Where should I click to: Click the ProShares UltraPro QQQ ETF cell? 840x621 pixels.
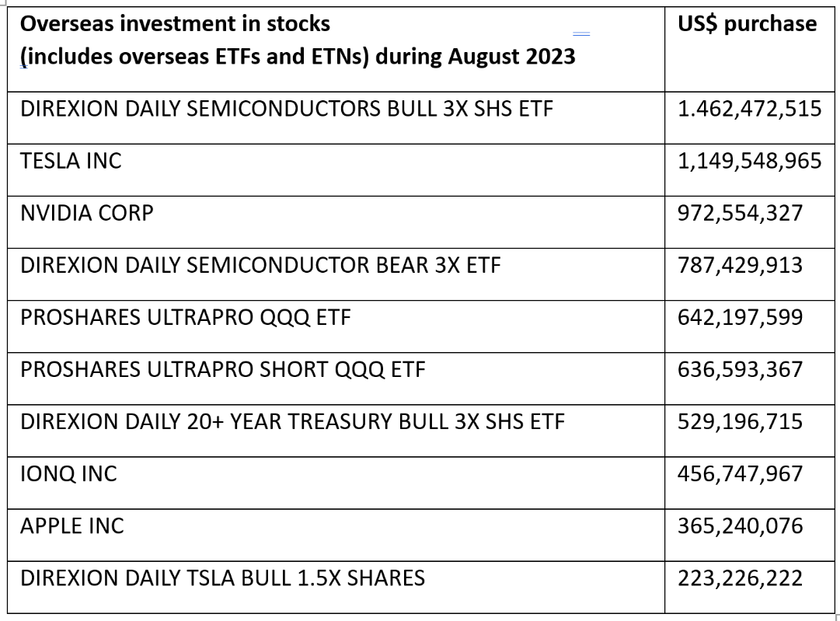pyautogui.click(x=185, y=317)
